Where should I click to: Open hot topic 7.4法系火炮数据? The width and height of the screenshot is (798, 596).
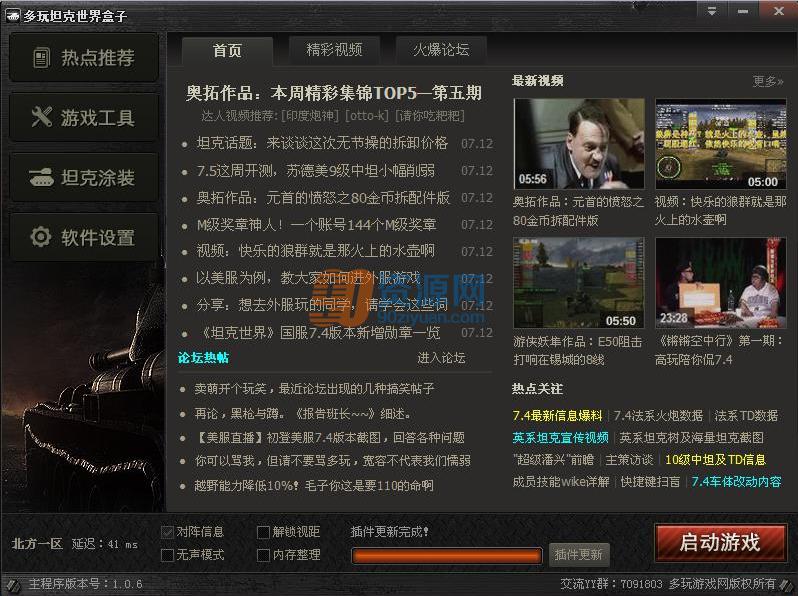point(658,416)
